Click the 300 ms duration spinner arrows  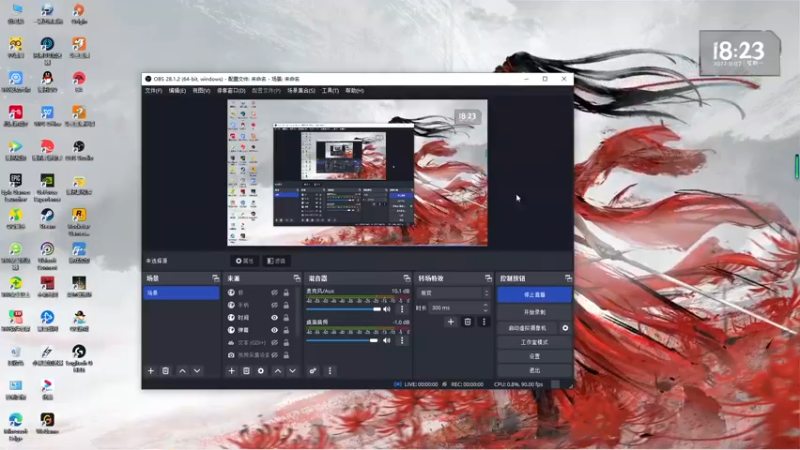pyautogui.click(x=485, y=308)
